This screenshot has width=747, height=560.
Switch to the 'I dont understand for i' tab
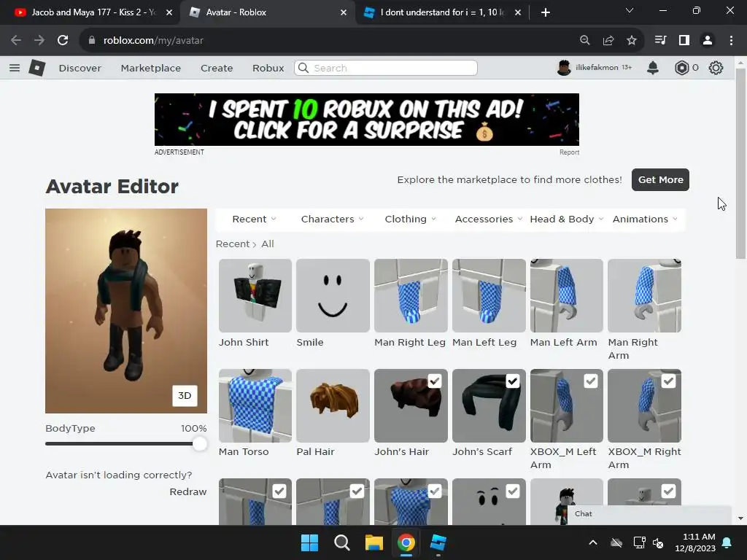[x=441, y=12]
